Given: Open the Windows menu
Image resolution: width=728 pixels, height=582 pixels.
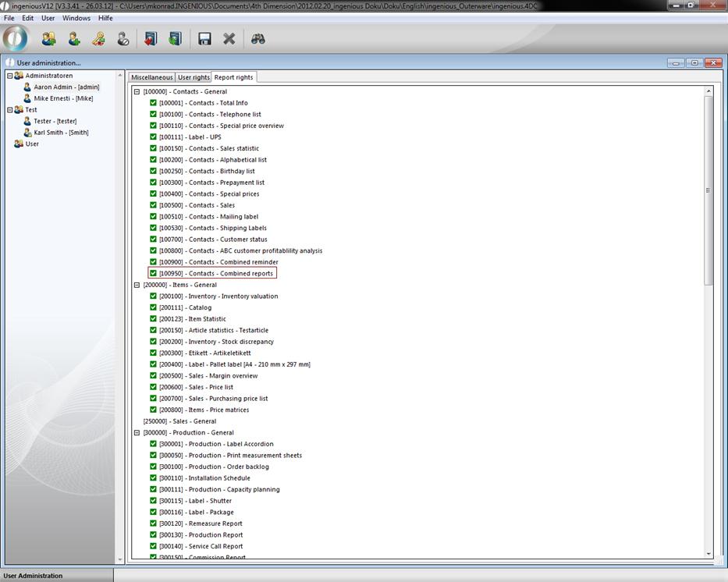Looking at the screenshot, I should click(76, 18).
